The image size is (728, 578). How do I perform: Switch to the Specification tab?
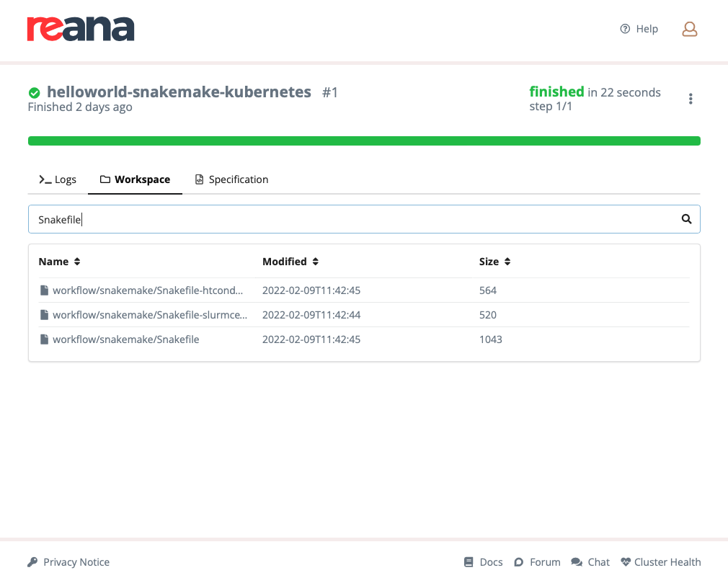click(239, 179)
